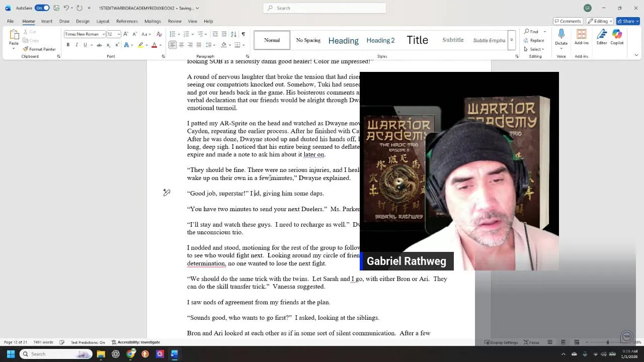Align text left

pos(173,45)
